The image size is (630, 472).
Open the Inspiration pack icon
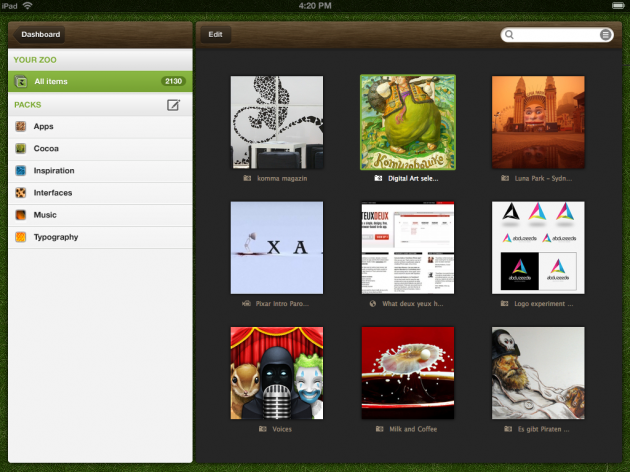pos(20,171)
